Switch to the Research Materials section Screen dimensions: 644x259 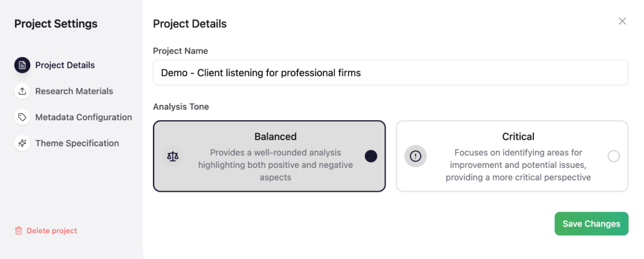pos(74,91)
